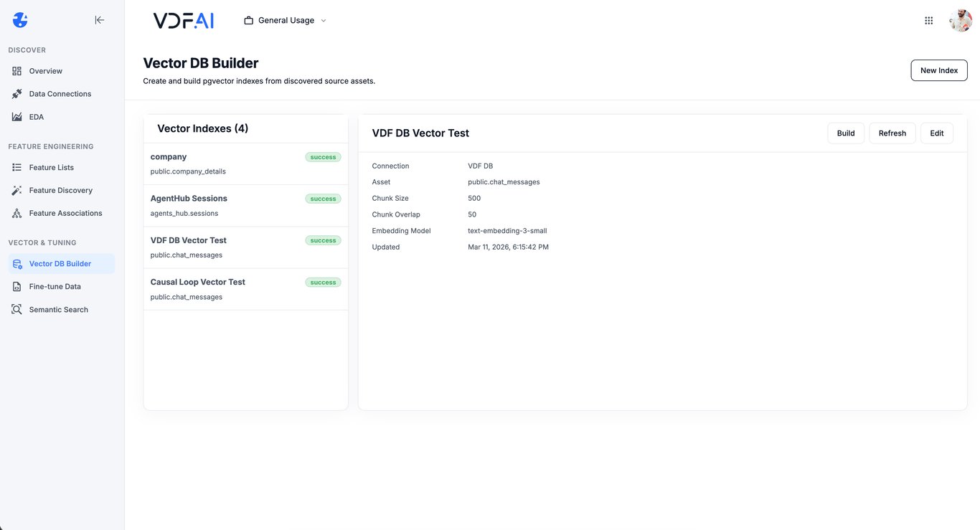Screen dimensions: 980x530
Task: Click the Fine-tune Data document icon
Action: pyautogui.click(x=16, y=286)
